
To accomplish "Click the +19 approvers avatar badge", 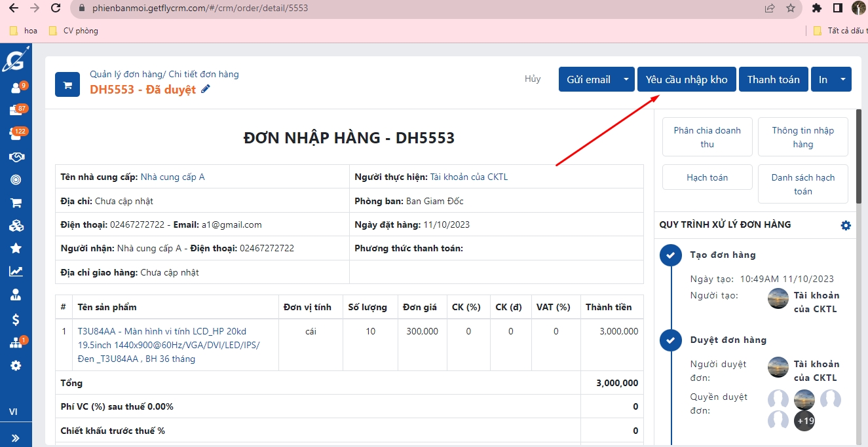I will 804,421.
